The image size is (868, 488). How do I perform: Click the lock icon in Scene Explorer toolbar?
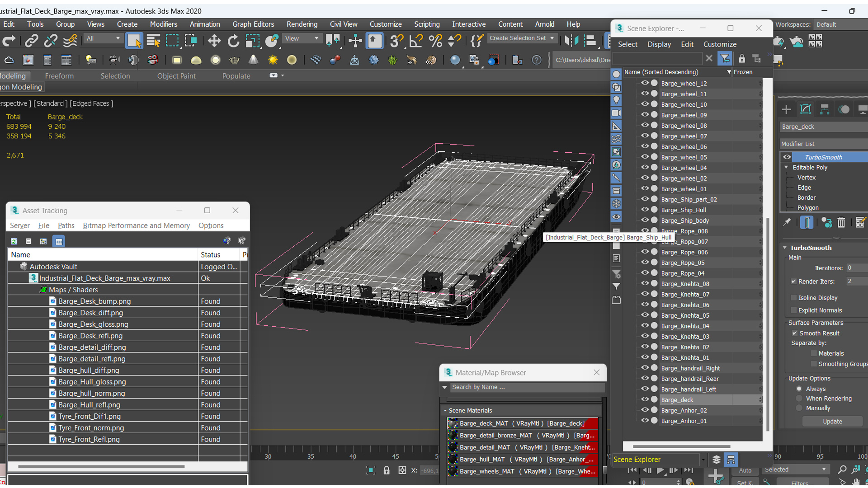pyautogui.click(x=741, y=59)
